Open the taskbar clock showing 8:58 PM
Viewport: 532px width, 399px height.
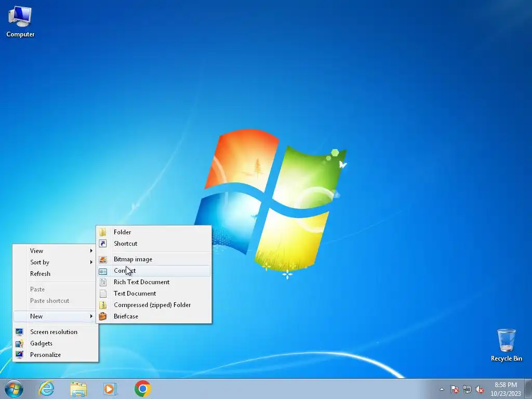[x=506, y=389]
